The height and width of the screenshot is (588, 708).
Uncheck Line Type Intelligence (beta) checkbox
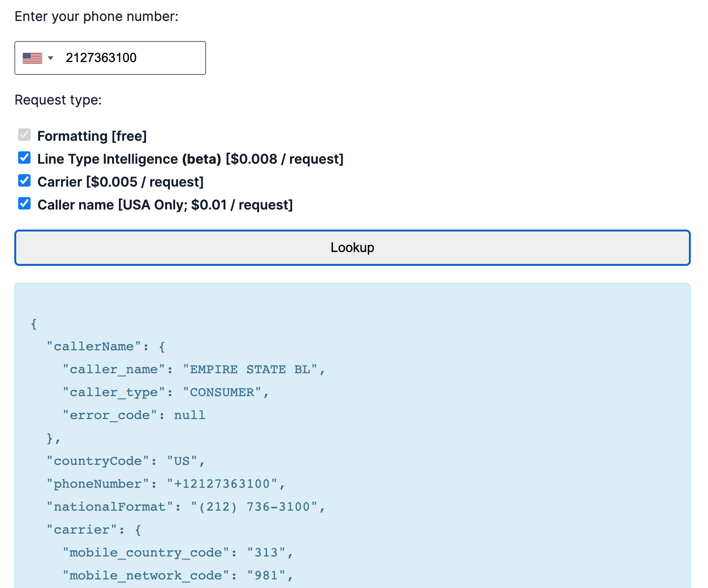pos(24,158)
